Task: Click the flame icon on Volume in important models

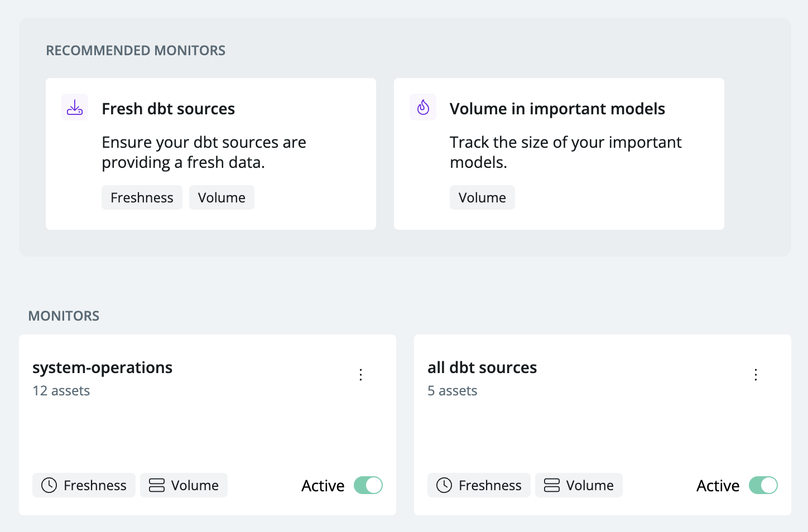Action: point(423,107)
